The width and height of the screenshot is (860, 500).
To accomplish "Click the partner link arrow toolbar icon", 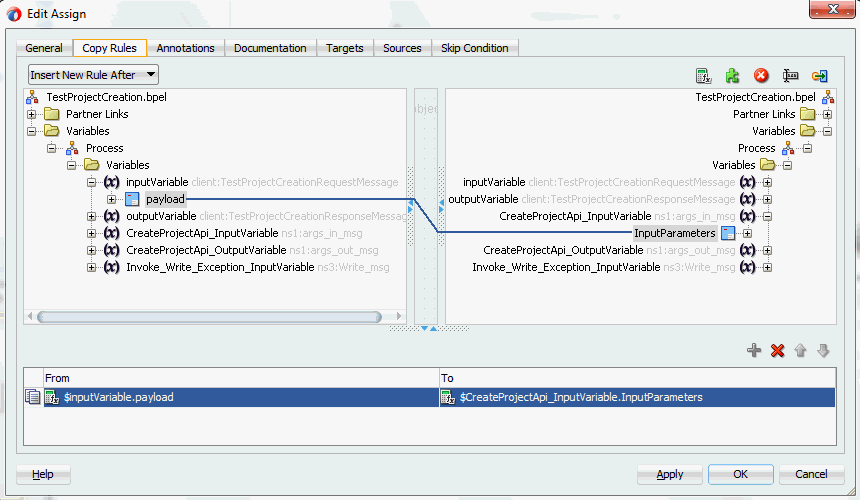I will (x=820, y=76).
